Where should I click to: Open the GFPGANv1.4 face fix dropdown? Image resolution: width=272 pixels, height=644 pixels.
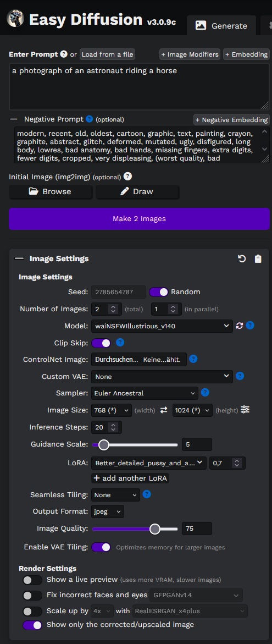197,595
